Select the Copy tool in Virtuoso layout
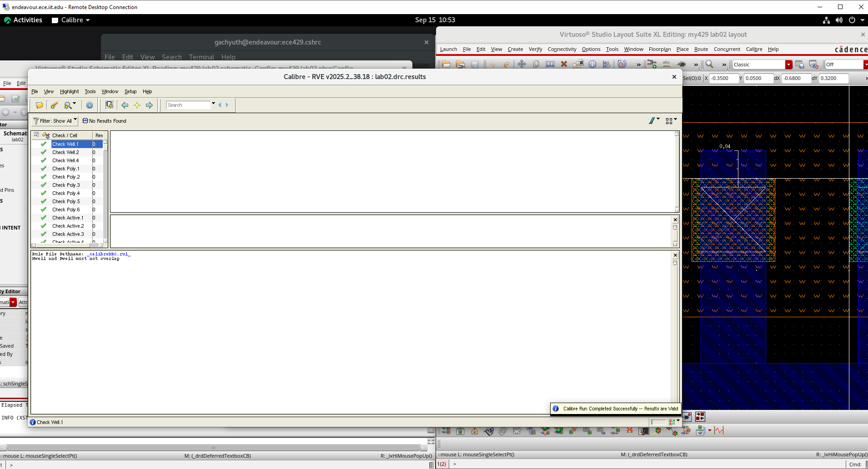The height and width of the screenshot is (469, 868). click(x=536, y=64)
